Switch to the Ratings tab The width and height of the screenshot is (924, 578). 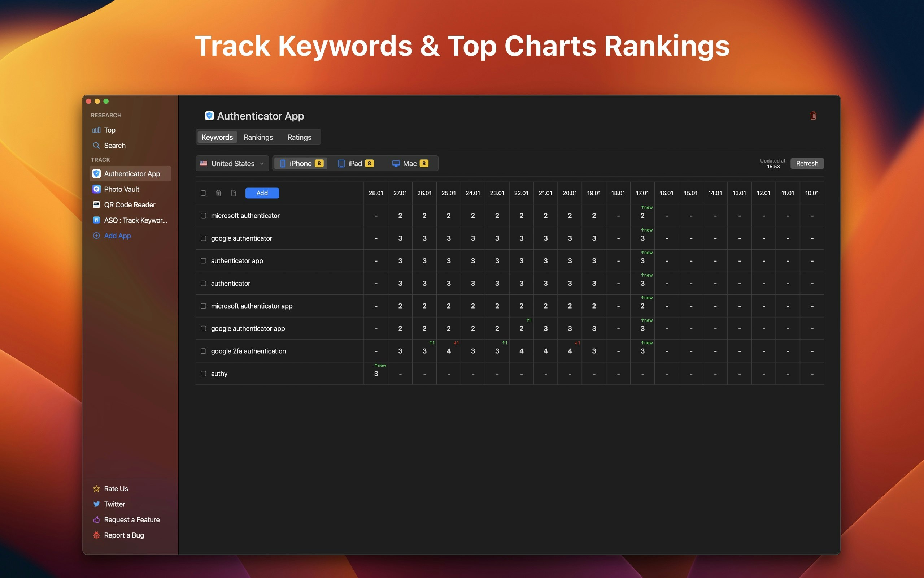(299, 137)
